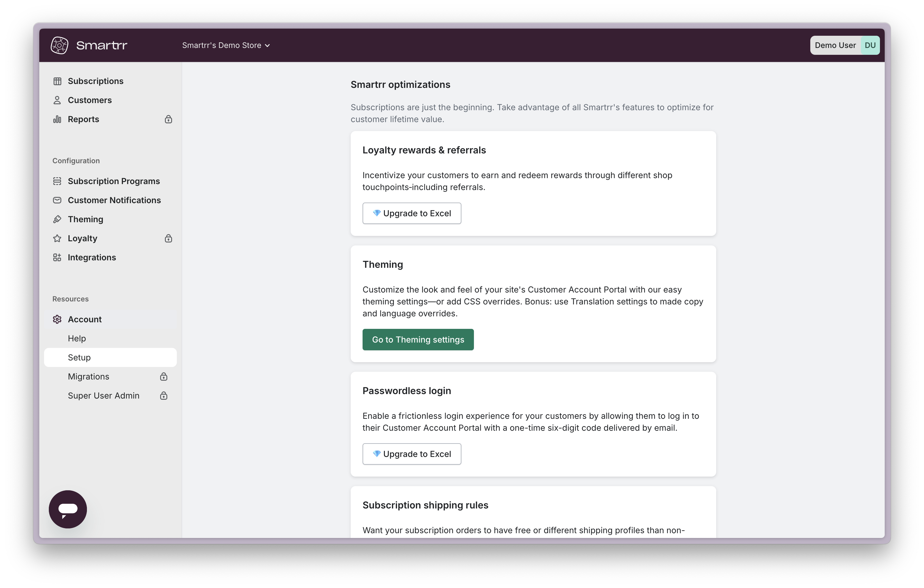Click the Resources section label
The width and height of the screenshot is (924, 588).
71,299
